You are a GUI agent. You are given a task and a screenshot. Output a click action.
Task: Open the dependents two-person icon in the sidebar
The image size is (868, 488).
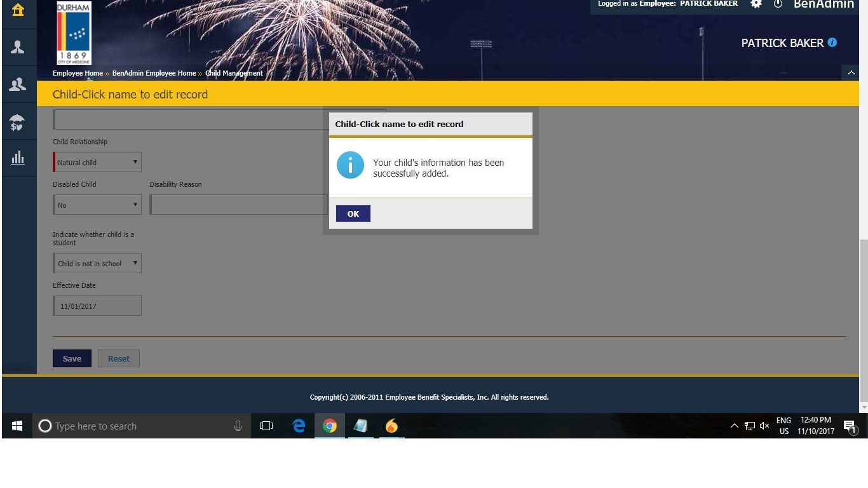click(18, 83)
